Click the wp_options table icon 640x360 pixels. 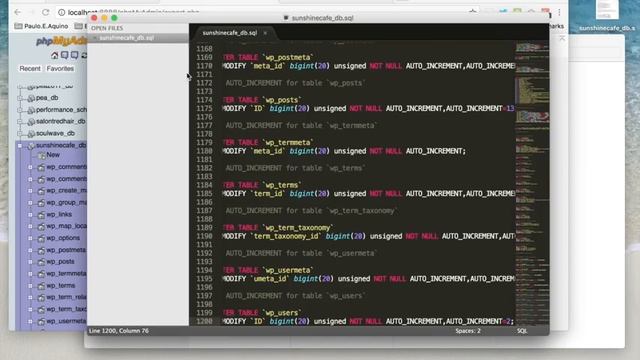[x=41, y=238]
